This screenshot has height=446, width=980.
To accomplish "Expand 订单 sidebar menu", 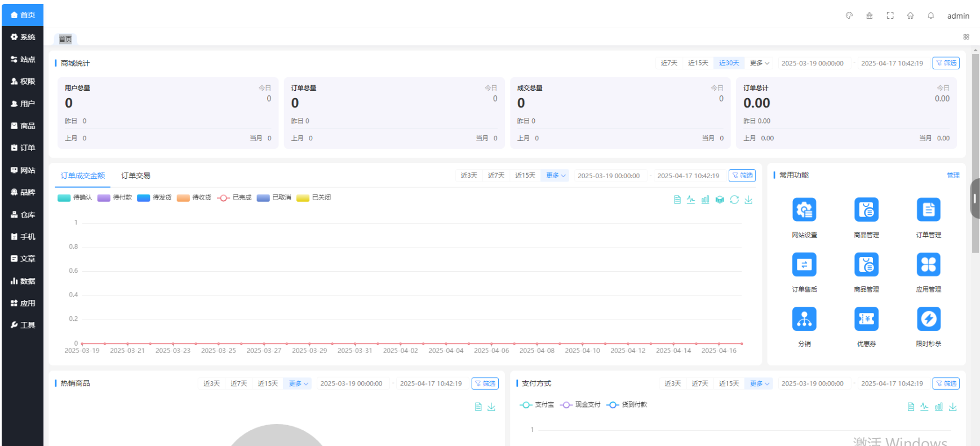I will click(23, 148).
